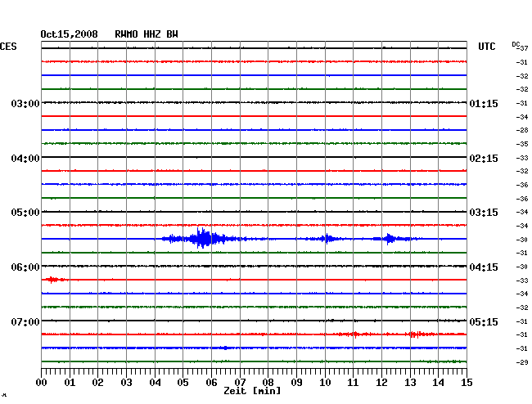This screenshot has width=532, height=404.
Task: Click the "04:00" local time label
Action: (25, 159)
